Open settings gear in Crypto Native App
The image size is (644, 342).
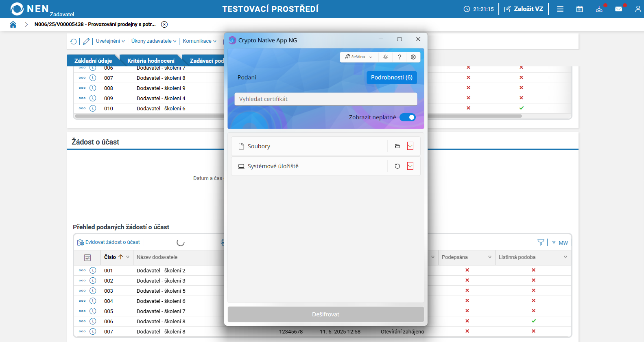coord(413,57)
